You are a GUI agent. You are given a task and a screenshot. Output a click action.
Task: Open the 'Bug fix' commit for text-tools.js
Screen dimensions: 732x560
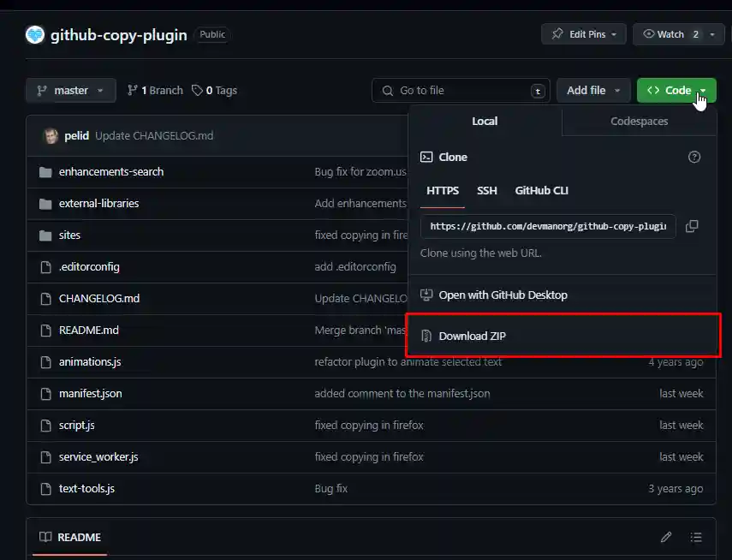pyautogui.click(x=331, y=489)
